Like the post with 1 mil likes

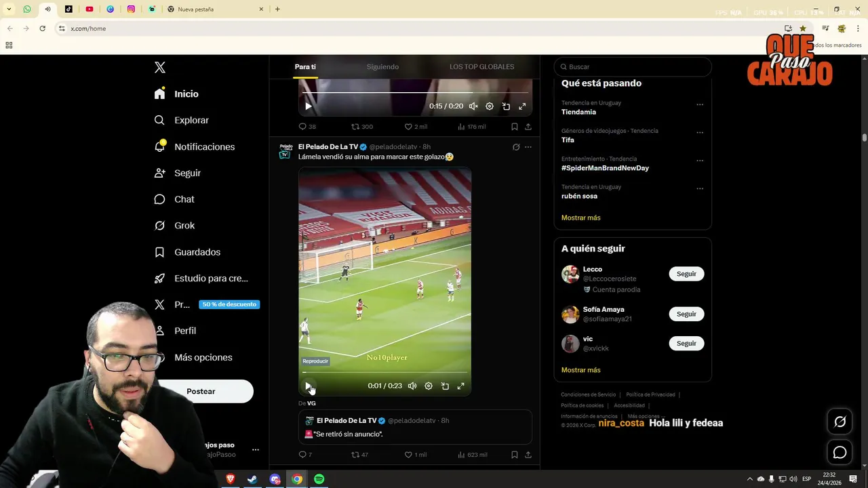(416, 455)
